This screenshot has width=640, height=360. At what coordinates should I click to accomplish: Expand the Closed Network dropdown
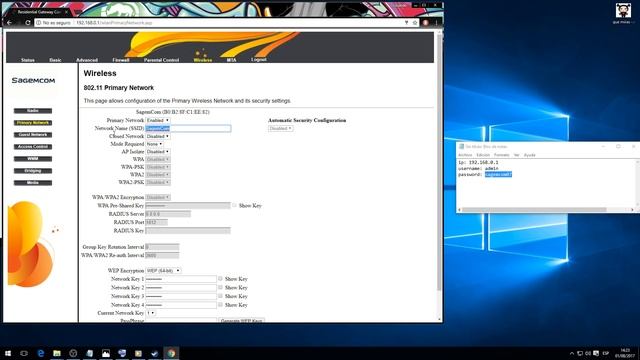coord(158,136)
